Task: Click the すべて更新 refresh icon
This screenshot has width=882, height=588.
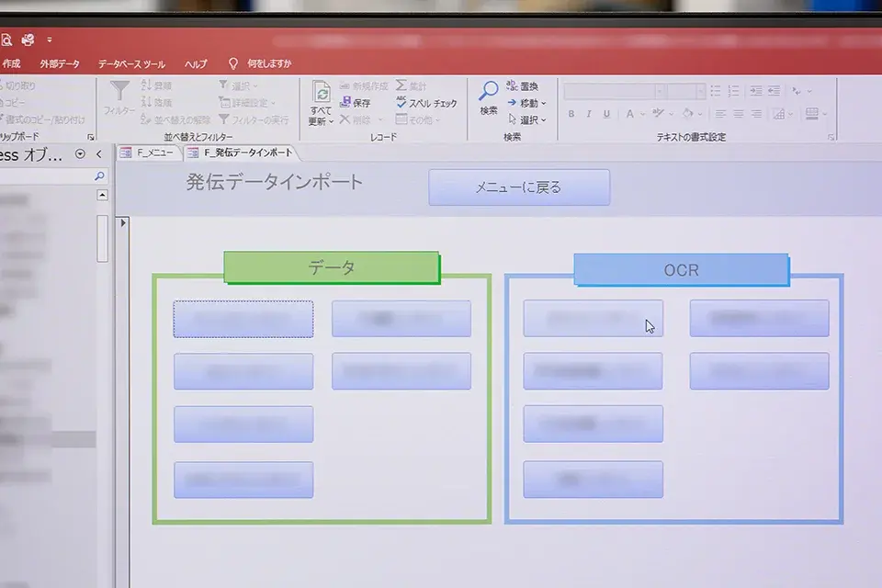Action: click(x=322, y=94)
